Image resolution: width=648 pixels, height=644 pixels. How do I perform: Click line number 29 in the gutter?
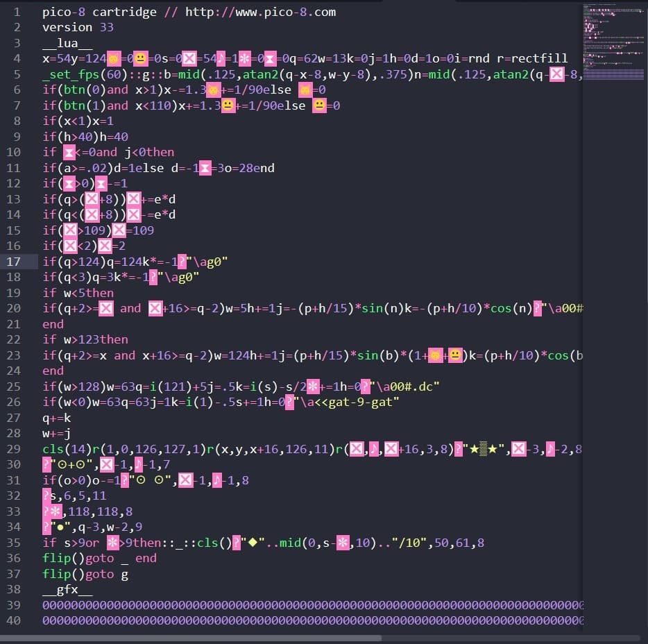click(x=14, y=449)
